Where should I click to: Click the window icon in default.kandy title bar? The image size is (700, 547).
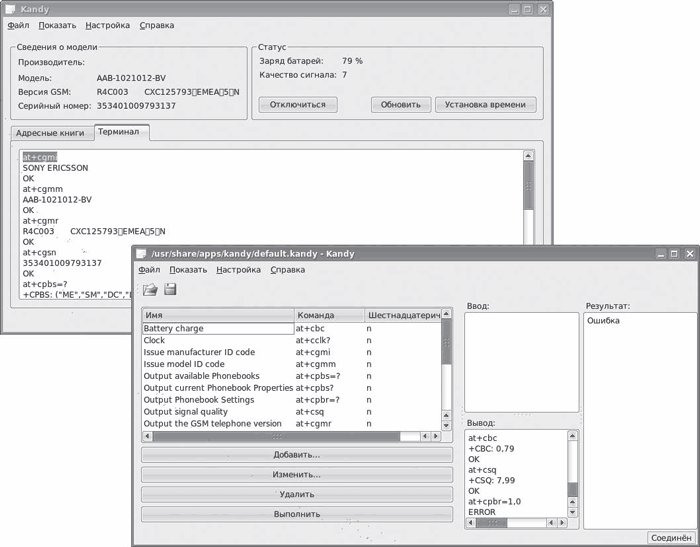[x=142, y=254]
